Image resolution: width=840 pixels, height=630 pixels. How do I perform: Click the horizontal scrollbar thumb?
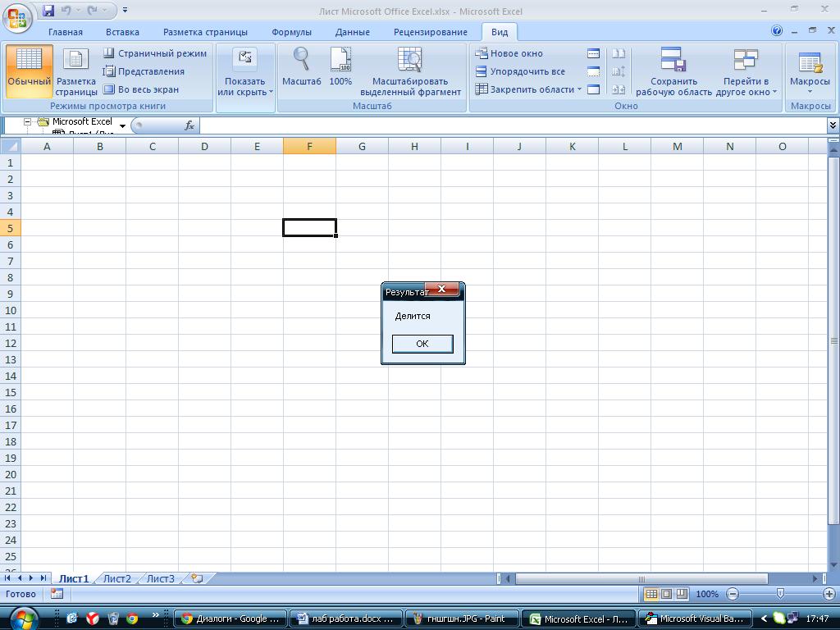641,578
